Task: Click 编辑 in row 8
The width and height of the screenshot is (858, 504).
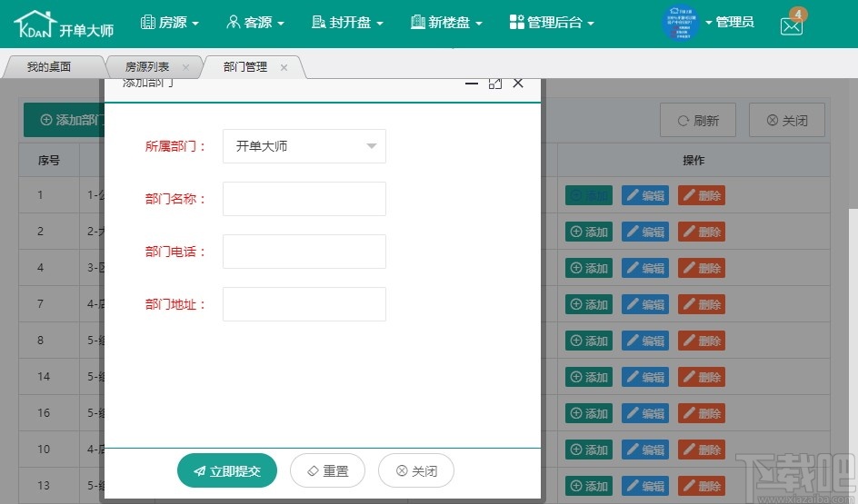Action: (x=645, y=341)
